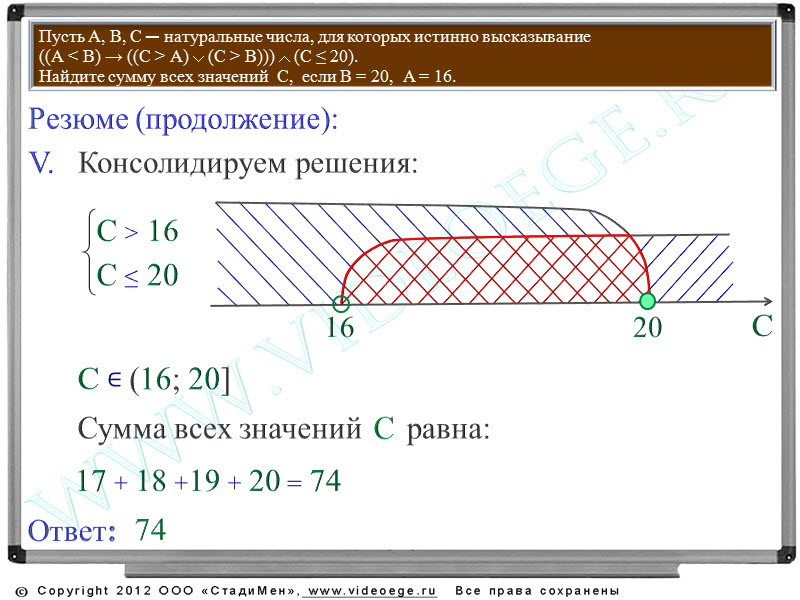Click the number label '20' under the axis
Viewport: 800px width, 600px height.
pyautogui.click(x=647, y=327)
